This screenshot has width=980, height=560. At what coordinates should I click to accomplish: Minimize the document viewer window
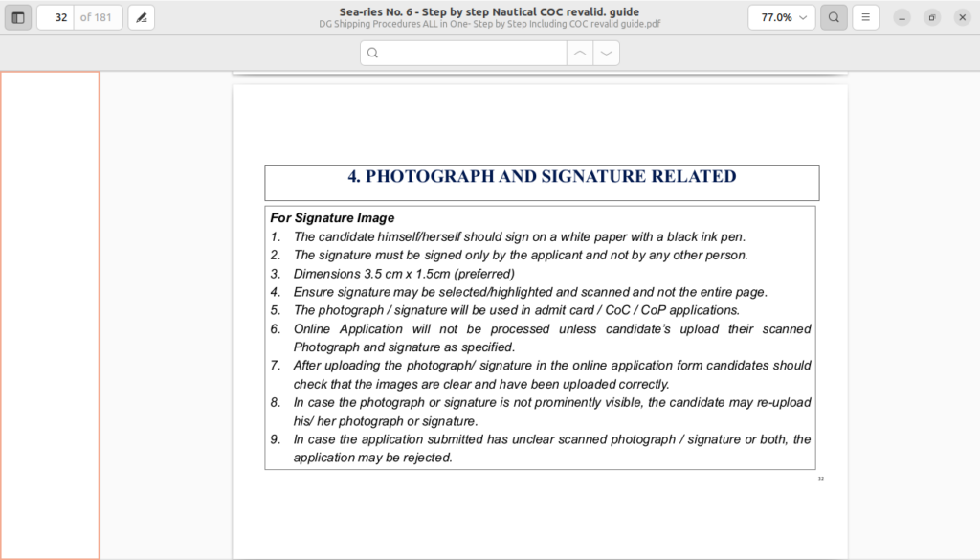click(x=902, y=17)
